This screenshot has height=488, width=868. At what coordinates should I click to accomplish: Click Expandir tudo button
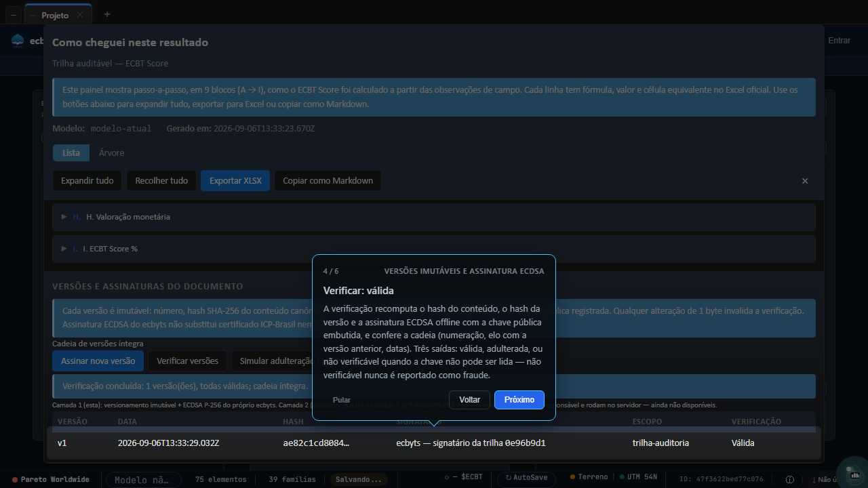(87, 181)
